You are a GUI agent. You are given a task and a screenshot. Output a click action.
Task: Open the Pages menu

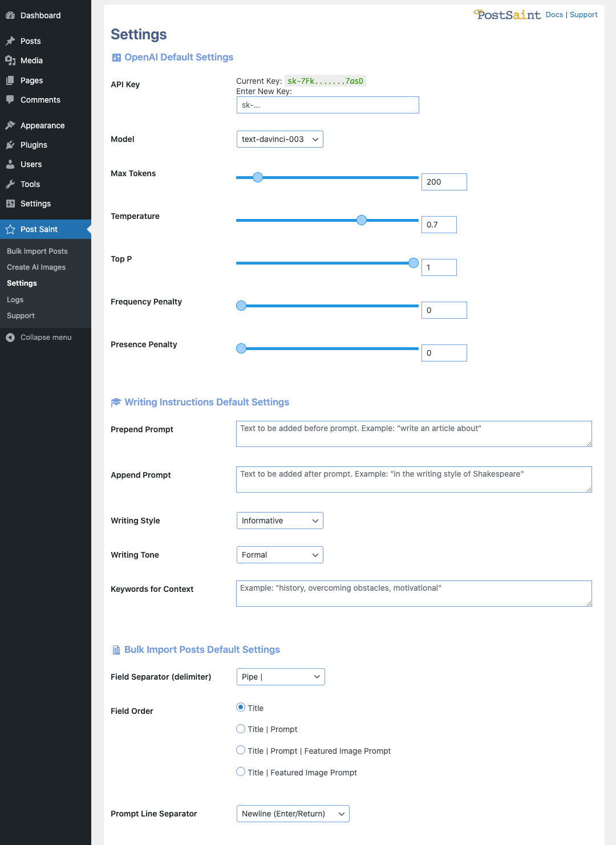pos(46,80)
